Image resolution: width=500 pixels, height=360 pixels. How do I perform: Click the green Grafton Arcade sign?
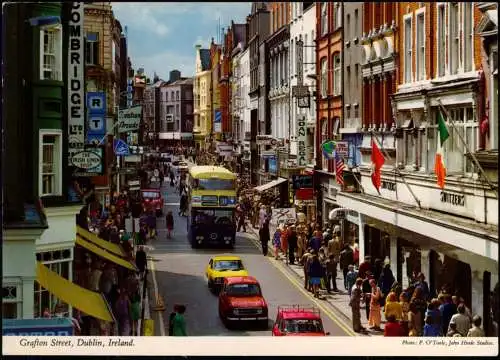[130, 119]
